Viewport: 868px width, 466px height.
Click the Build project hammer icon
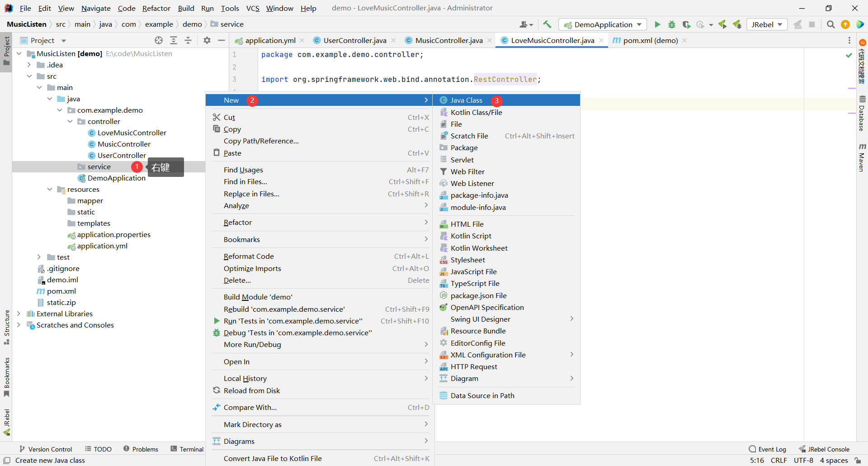click(x=547, y=24)
